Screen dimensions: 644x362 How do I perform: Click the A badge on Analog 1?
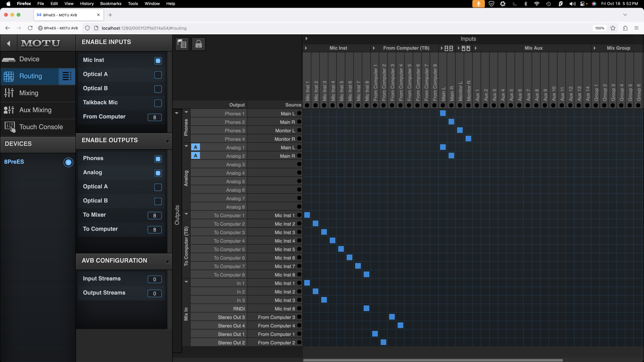195,147
